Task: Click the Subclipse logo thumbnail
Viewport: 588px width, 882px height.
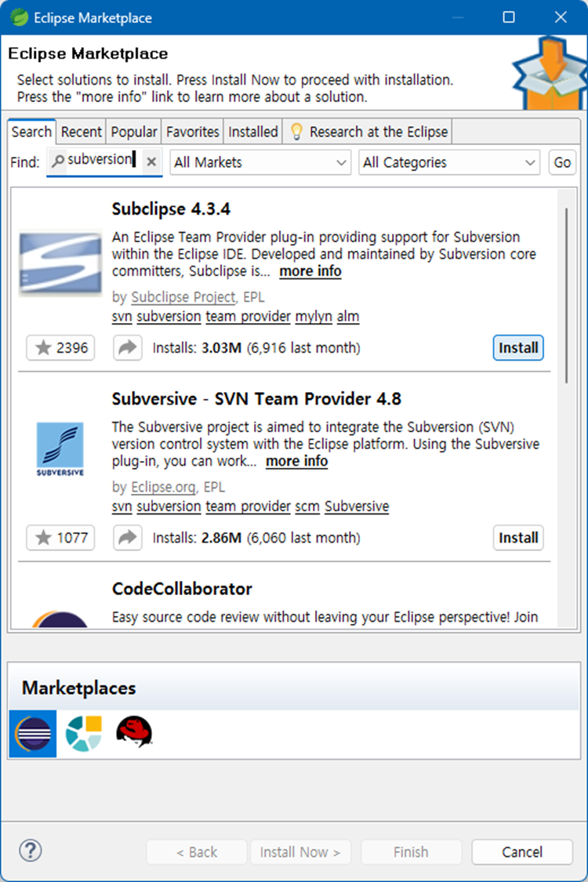Action: click(x=60, y=263)
